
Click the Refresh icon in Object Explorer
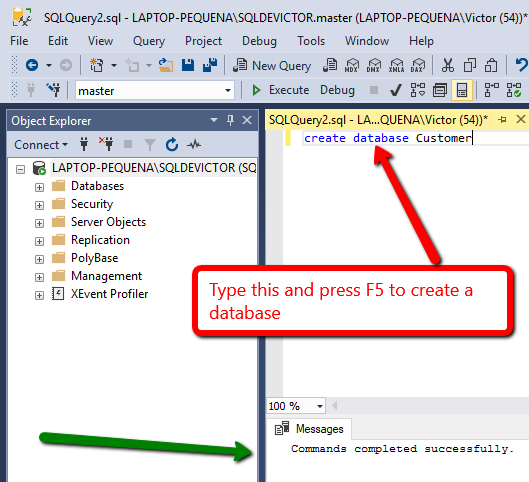[172, 144]
